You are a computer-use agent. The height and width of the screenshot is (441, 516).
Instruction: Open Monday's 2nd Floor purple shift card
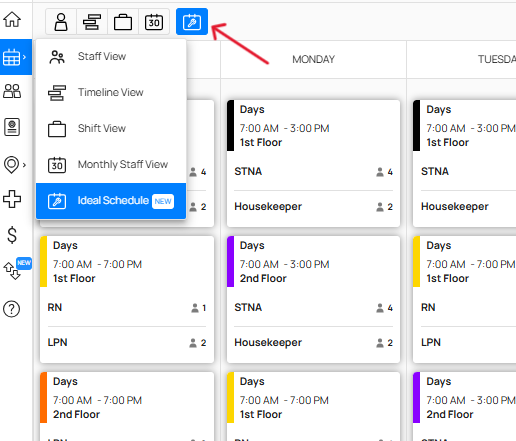[313, 299]
